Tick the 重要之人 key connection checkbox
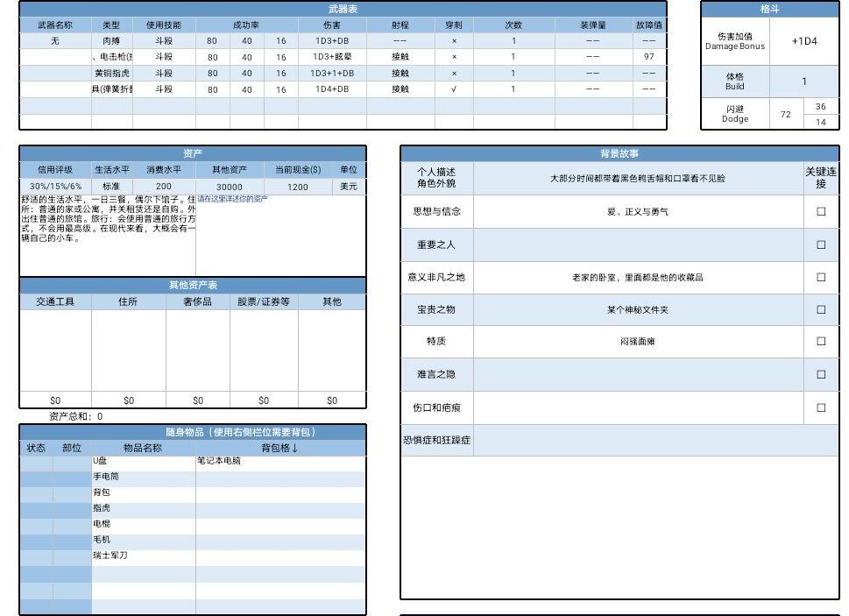Screen dimensions: 849x616 (821, 244)
